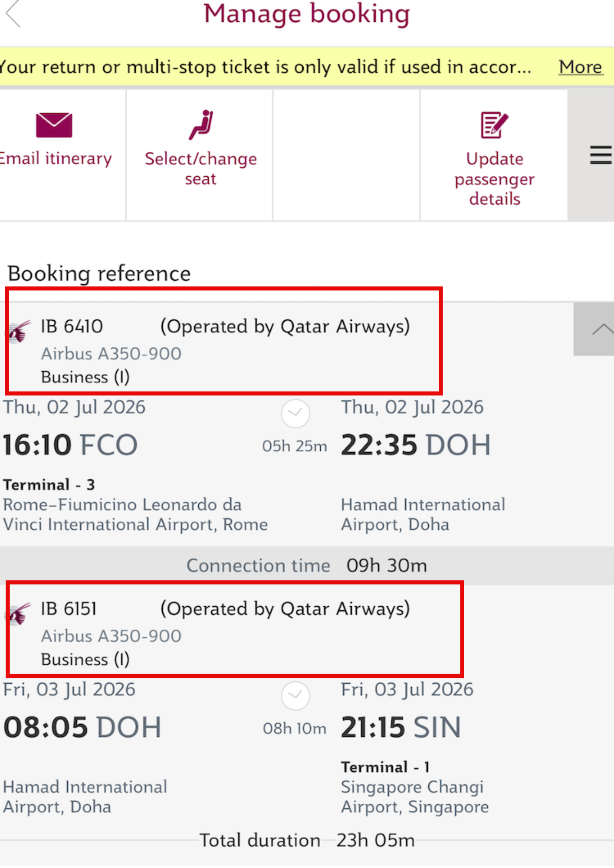Click the yellow ticket validity notice text

click(265, 67)
